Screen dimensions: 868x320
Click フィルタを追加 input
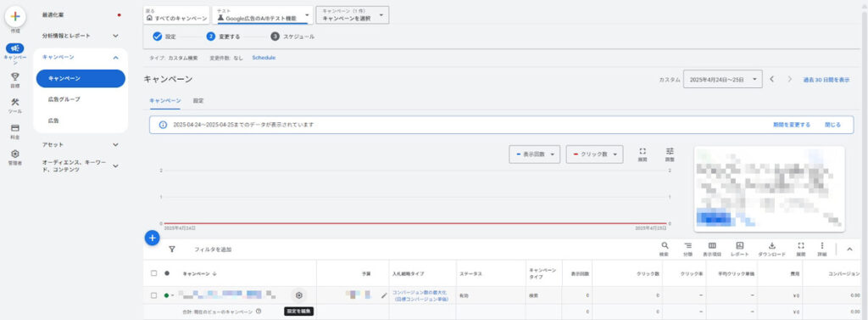point(213,250)
